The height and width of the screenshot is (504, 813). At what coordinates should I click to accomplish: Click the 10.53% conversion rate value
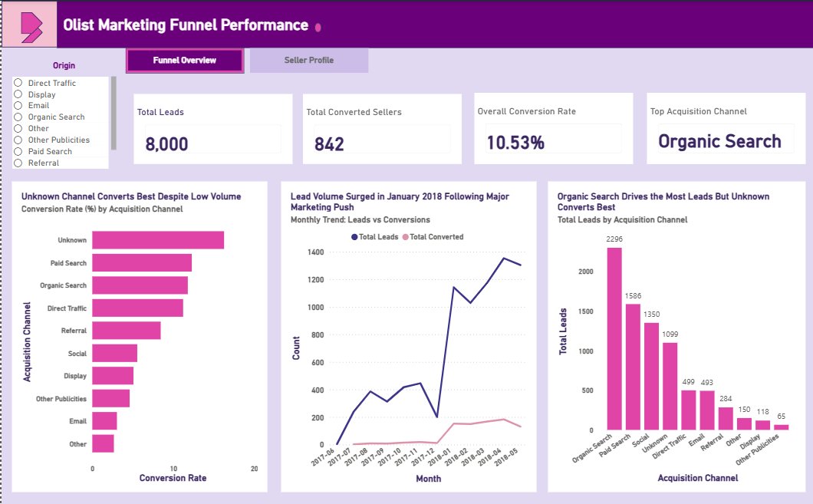(x=515, y=142)
